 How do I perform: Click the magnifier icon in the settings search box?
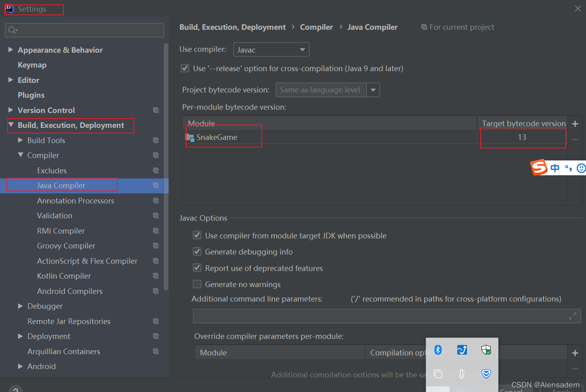point(12,30)
